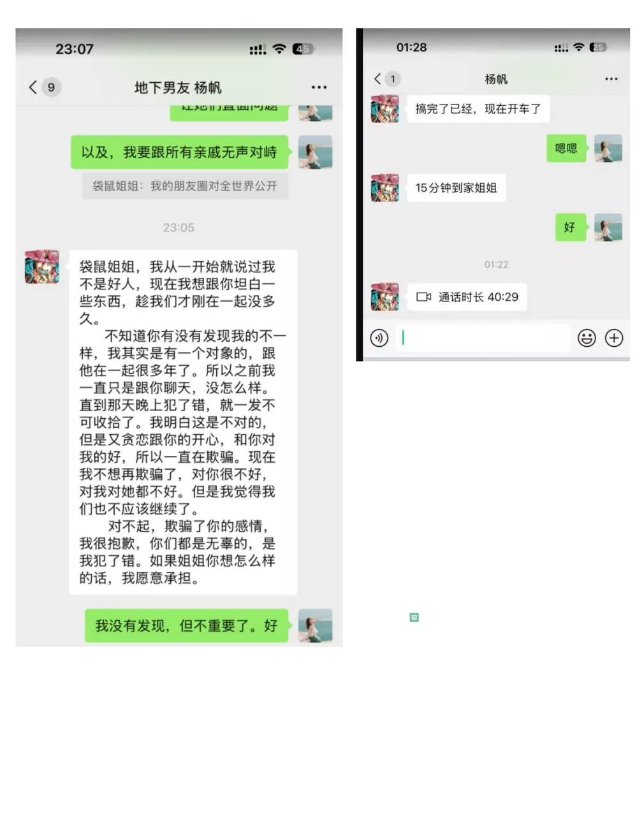Open three-dot menu in 地下男友 杨帆 chat
Image resolution: width=644 pixels, height=816 pixels.
319,87
